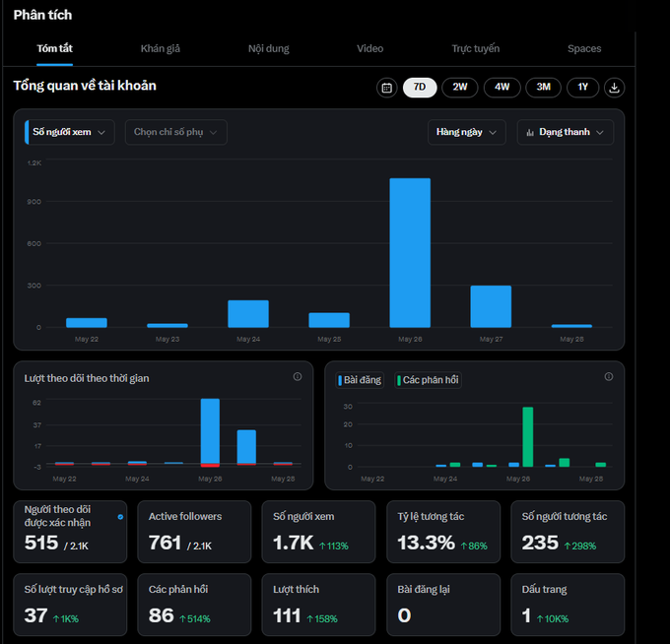Open info icon on posts and replies chart
Viewport: 670px width, 644px height.
(609, 377)
